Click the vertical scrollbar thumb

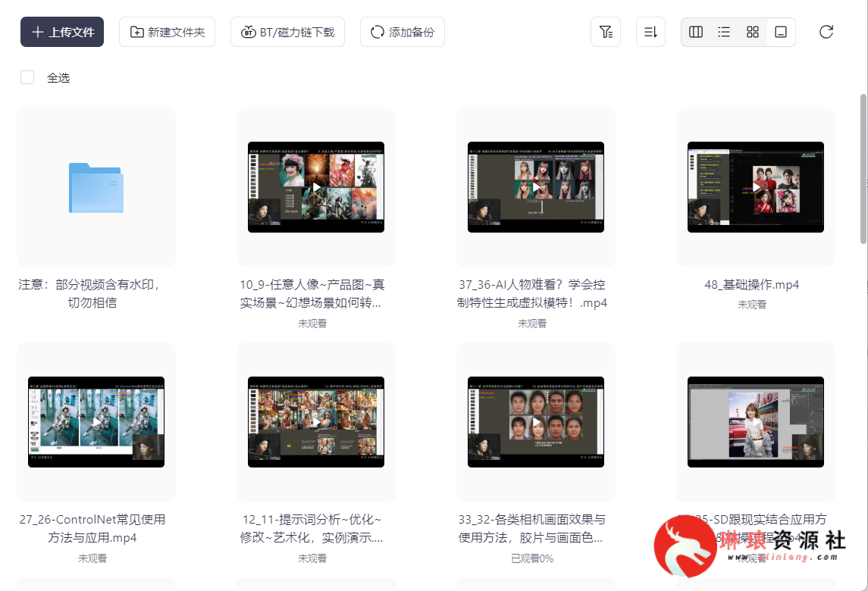pyautogui.click(x=863, y=169)
